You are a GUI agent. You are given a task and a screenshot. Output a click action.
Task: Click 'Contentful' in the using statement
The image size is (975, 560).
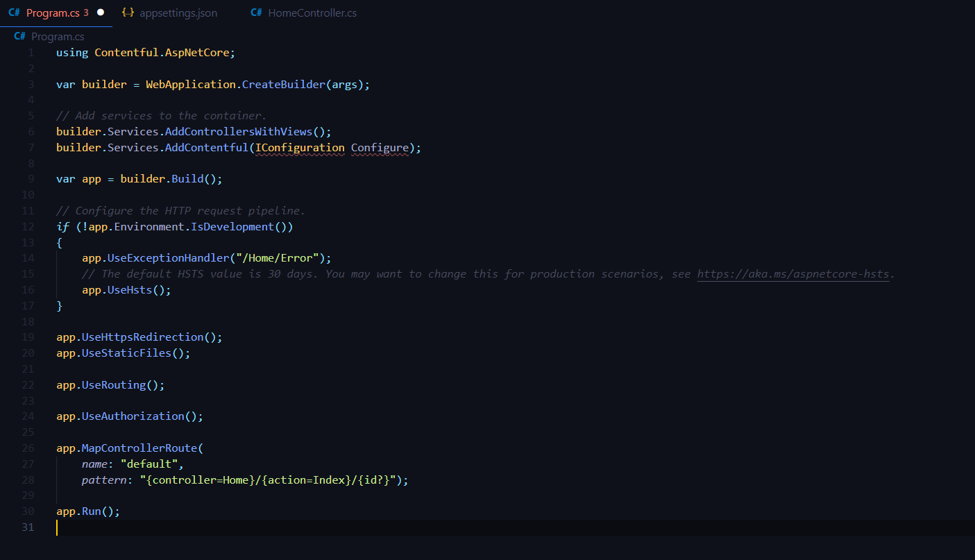tap(126, 53)
